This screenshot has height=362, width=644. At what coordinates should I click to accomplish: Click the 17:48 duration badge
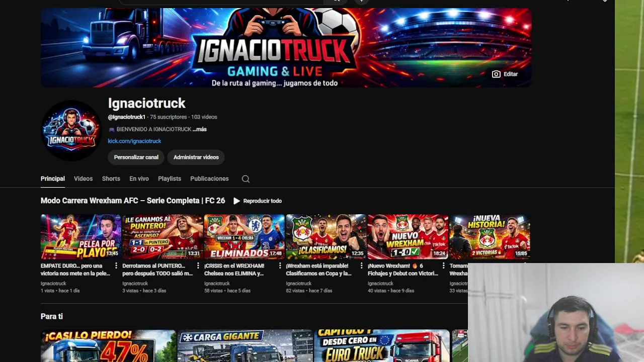[276, 253]
